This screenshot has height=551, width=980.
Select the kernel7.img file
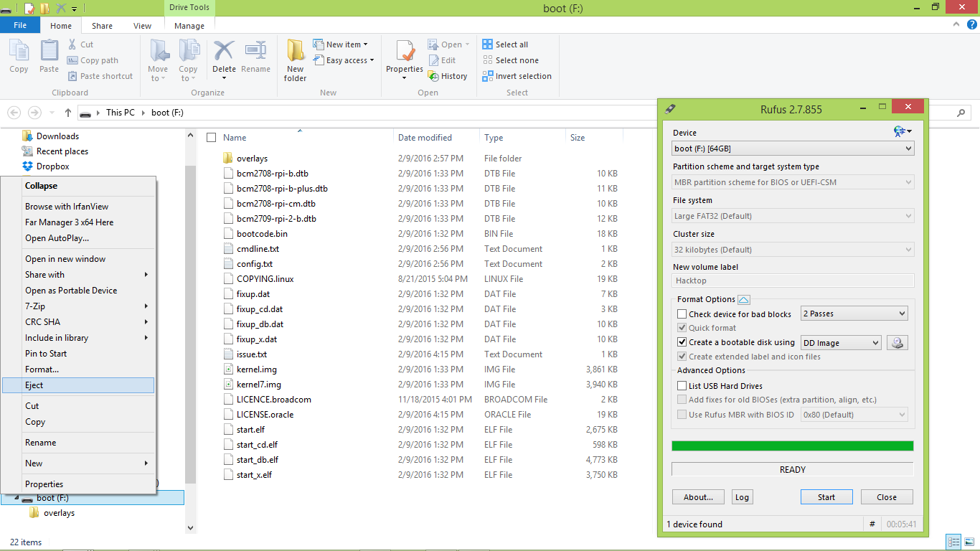click(259, 385)
